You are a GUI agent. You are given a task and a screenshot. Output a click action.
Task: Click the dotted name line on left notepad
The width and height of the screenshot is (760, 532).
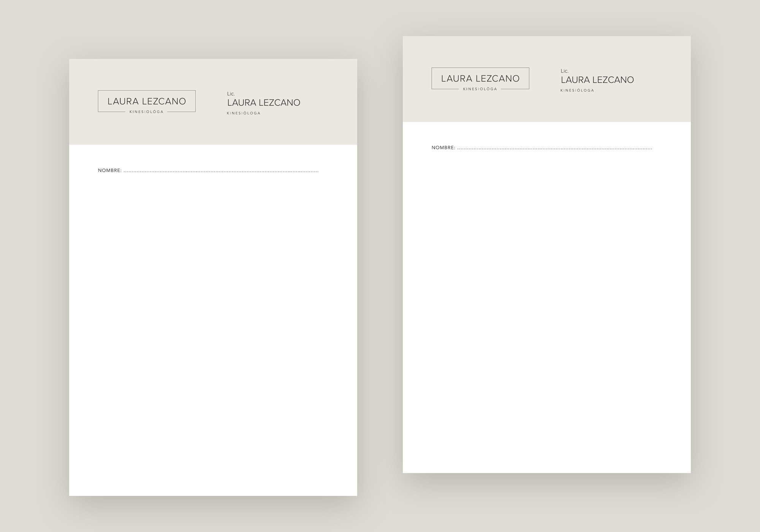coord(221,172)
